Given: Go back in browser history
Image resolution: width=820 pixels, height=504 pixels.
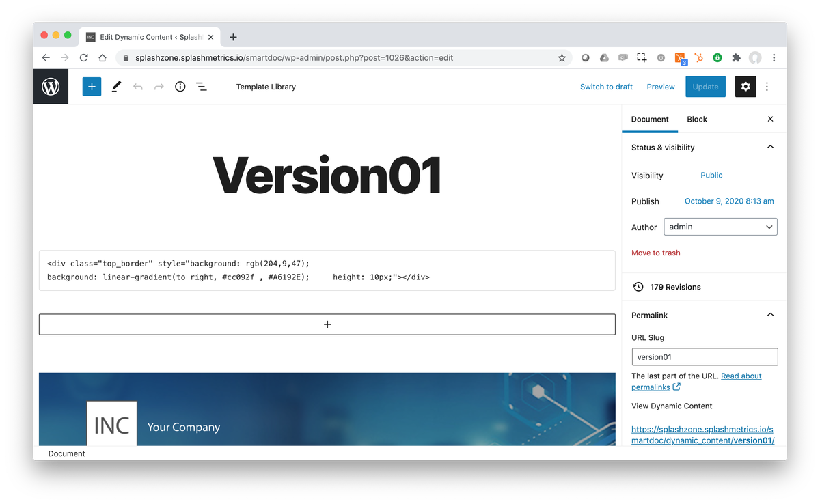Looking at the screenshot, I should tap(46, 58).
